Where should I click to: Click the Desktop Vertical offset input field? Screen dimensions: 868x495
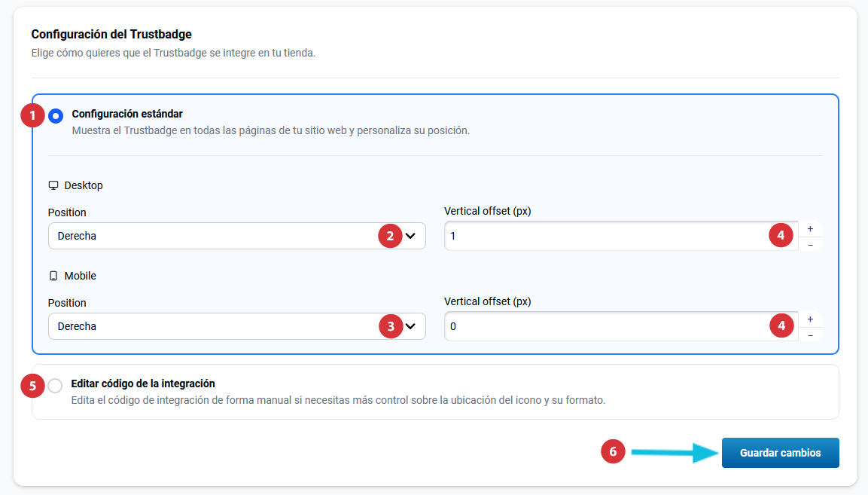click(x=602, y=236)
